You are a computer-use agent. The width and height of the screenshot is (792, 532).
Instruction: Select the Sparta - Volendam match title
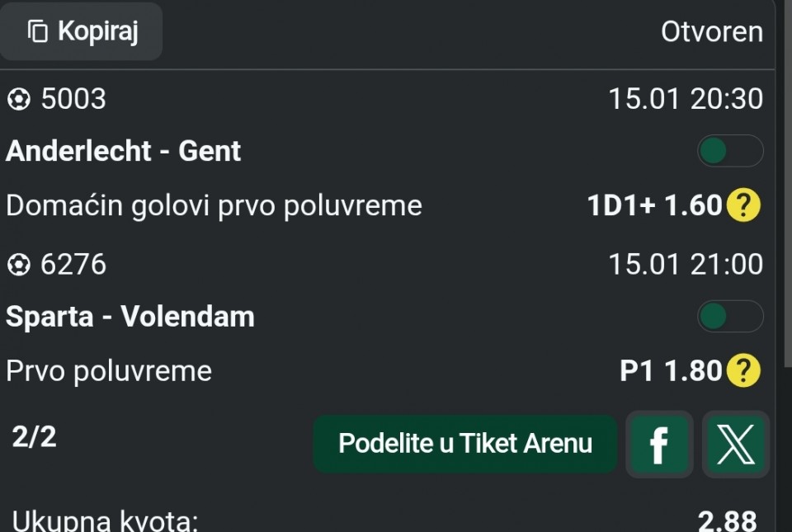point(130,317)
